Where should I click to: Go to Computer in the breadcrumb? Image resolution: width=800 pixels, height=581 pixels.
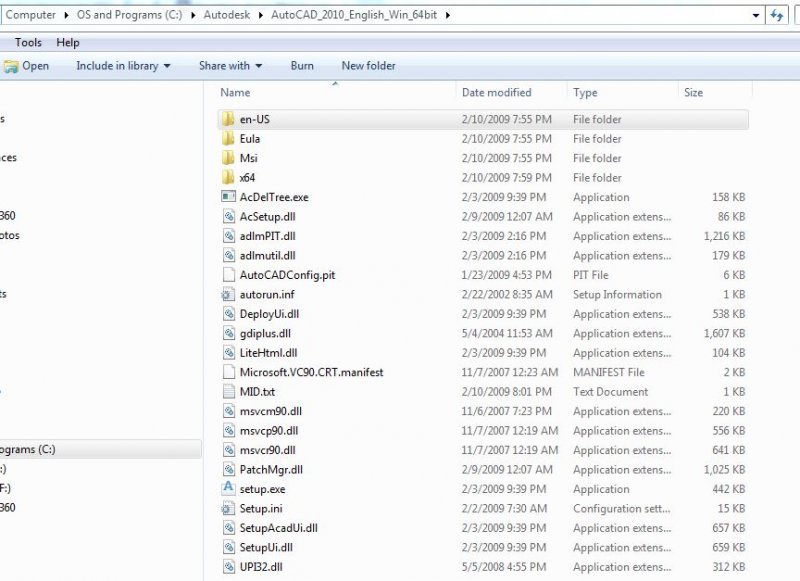(x=31, y=15)
